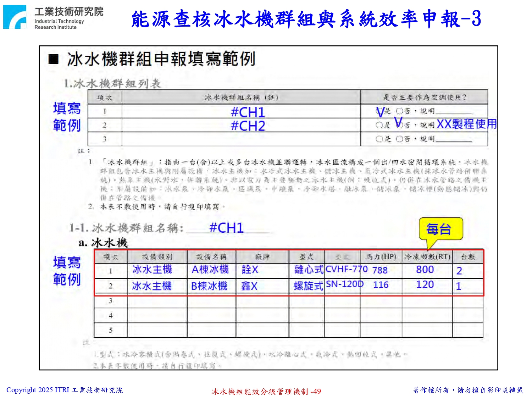Click the A棟冰機 equipment name cell
Viewport: 532px width, 399px height.
pos(210,270)
